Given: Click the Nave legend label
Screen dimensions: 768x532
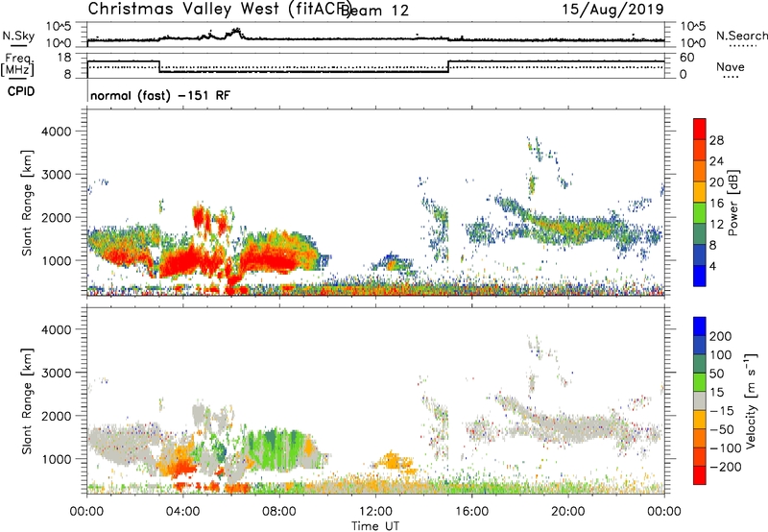Looking at the screenshot, I should 731,66.
